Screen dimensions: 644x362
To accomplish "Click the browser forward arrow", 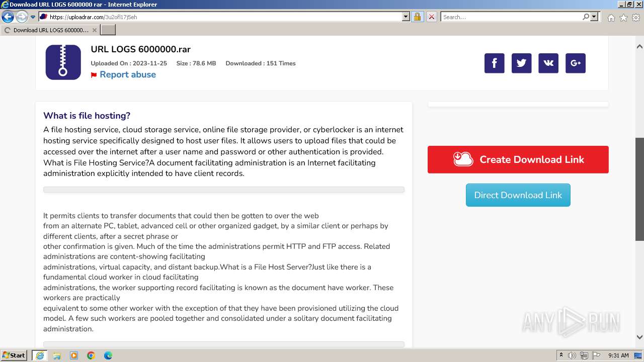I will tap(22, 17).
